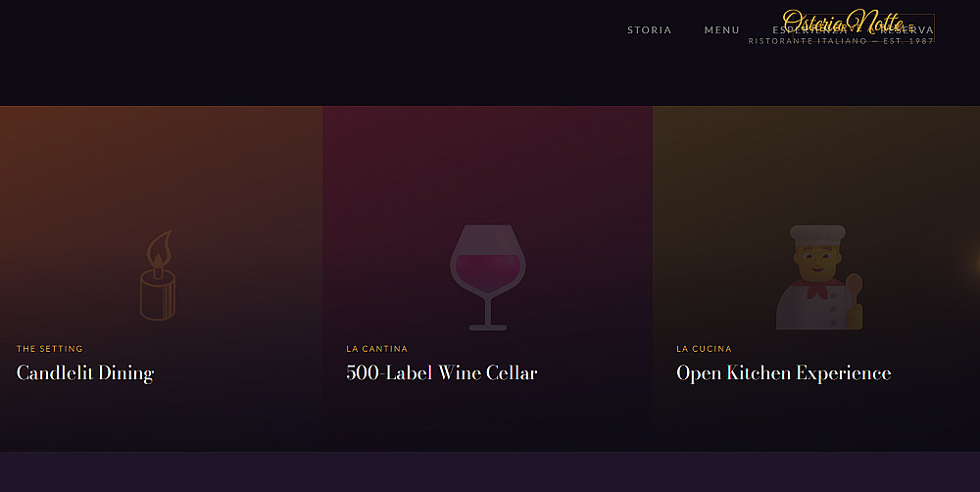
Task: Click the LA CUCINA label
Action: pos(704,349)
